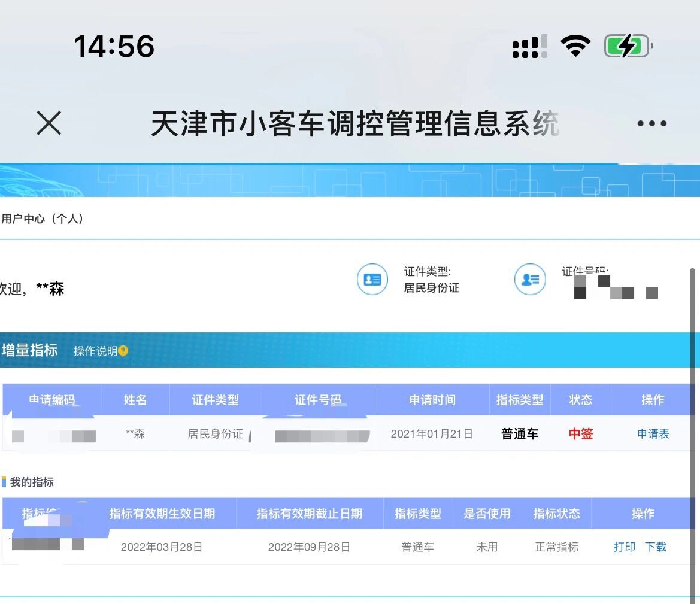Select the 增量指标 section tab
700x604 pixels.
29,350
